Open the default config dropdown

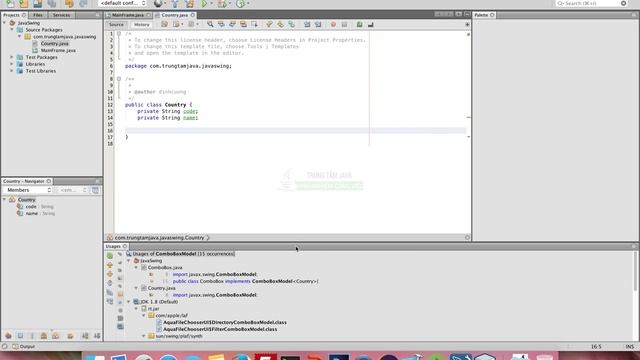point(122,3)
